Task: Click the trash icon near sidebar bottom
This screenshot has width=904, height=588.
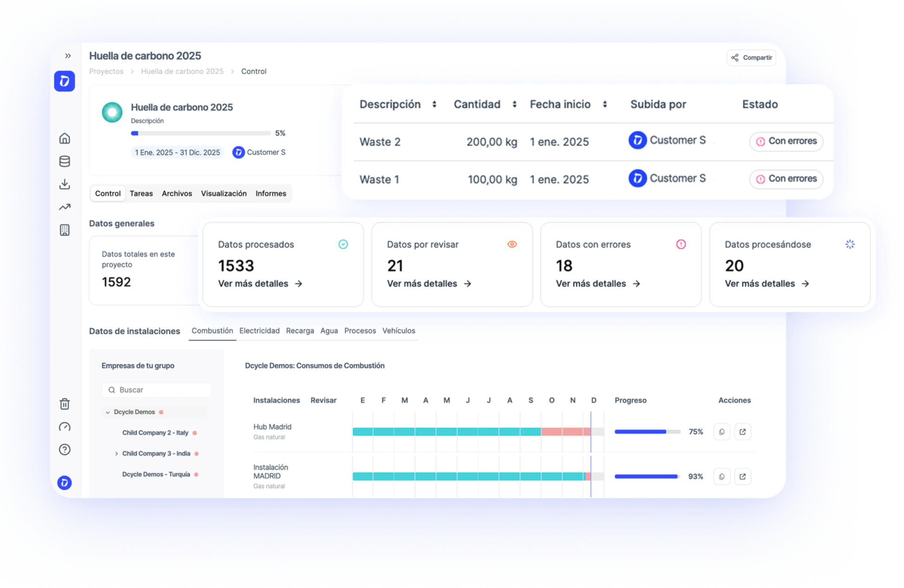Action: pyautogui.click(x=65, y=404)
